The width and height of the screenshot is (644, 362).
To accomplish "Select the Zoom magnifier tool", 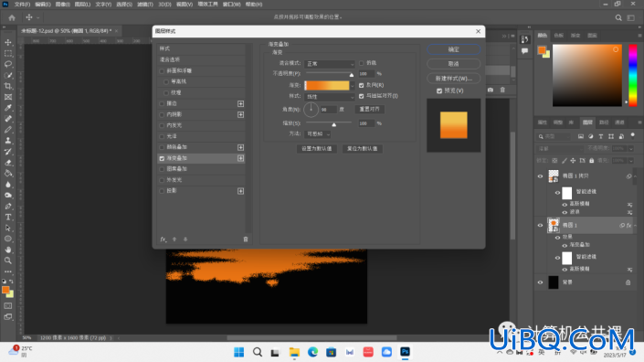I will (8, 261).
